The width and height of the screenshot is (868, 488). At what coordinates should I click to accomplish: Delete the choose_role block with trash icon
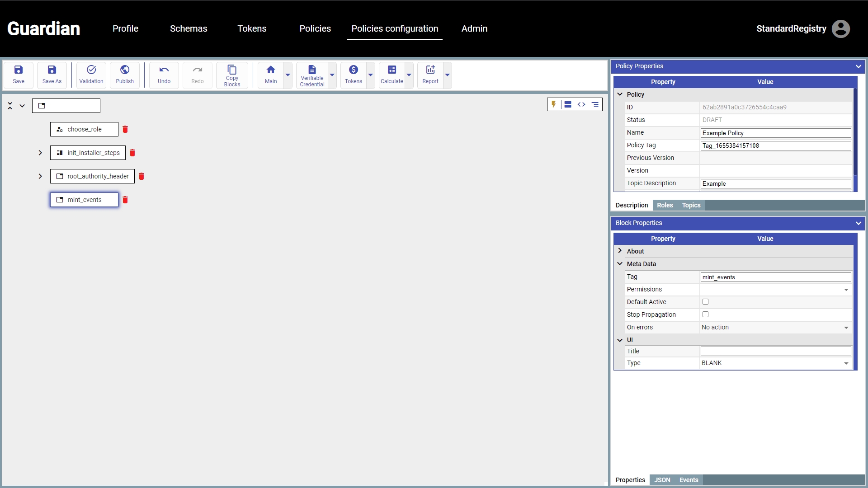pyautogui.click(x=125, y=129)
